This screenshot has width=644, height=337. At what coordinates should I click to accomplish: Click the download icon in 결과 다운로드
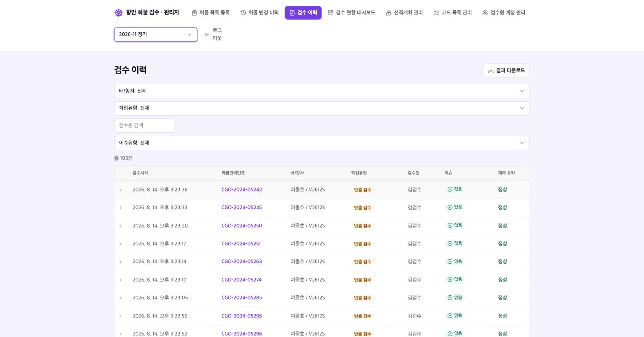tap(491, 71)
